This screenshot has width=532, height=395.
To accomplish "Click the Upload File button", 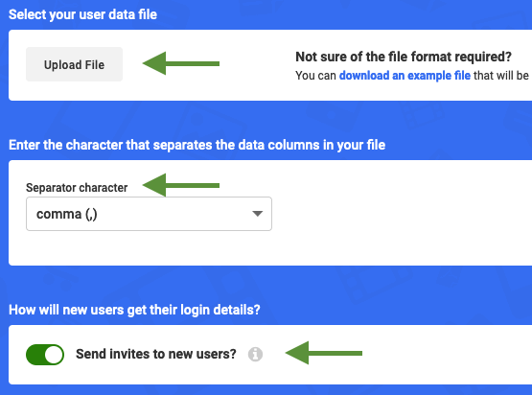I will point(74,64).
